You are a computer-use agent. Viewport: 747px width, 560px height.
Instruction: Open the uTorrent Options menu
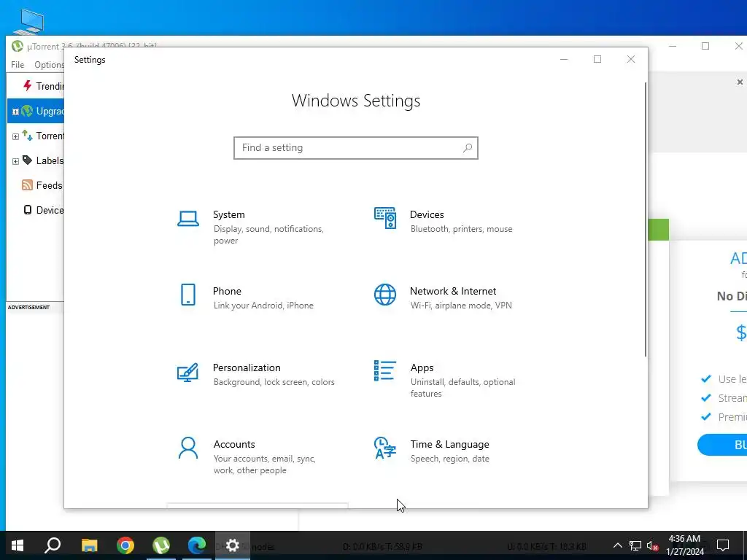[49, 65]
